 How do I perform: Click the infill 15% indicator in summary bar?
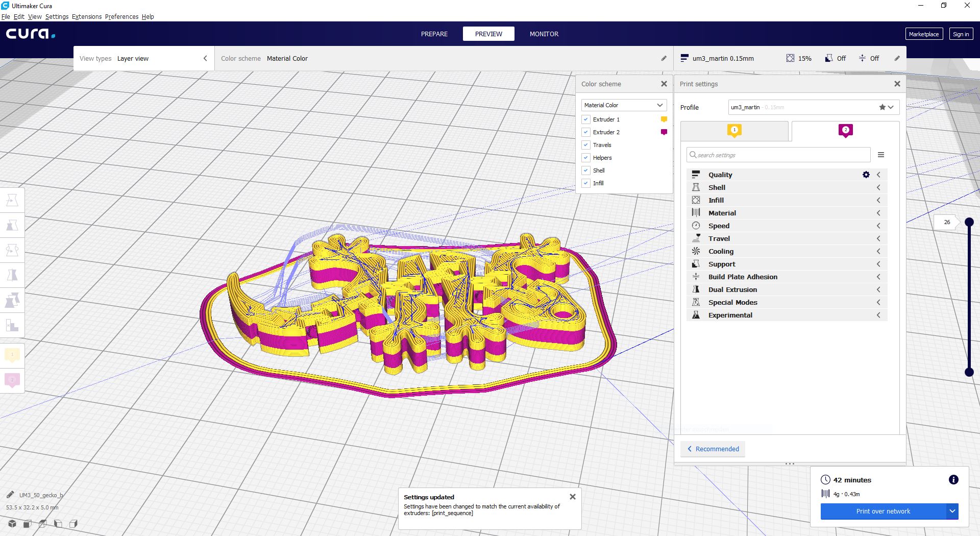[799, 58]
